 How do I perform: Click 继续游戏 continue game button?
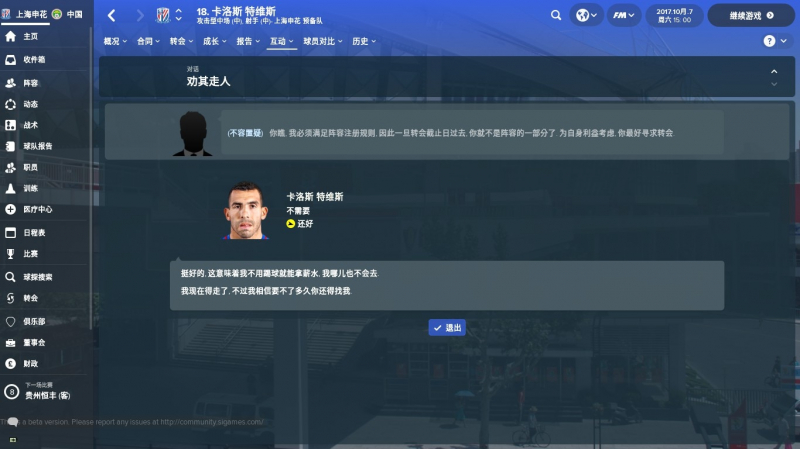tap(751, 15)
